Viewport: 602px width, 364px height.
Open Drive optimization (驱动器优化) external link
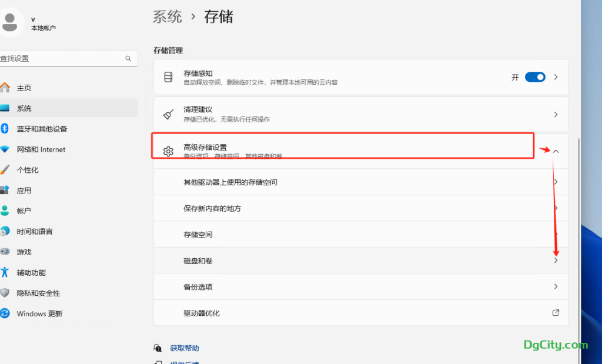pos(556,313)
